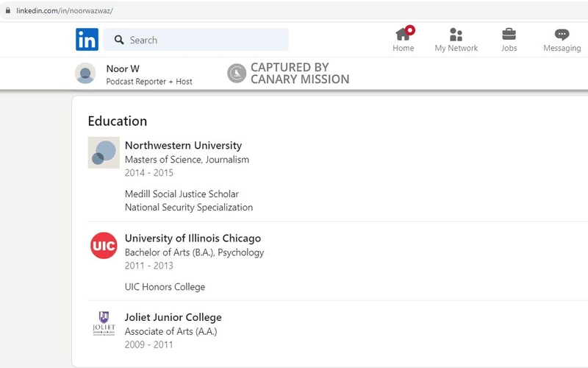Open the Joliet Junior College logo
The height and width of the screenshot is (368, 588).
pyautogui.click(x=104, y=323)
